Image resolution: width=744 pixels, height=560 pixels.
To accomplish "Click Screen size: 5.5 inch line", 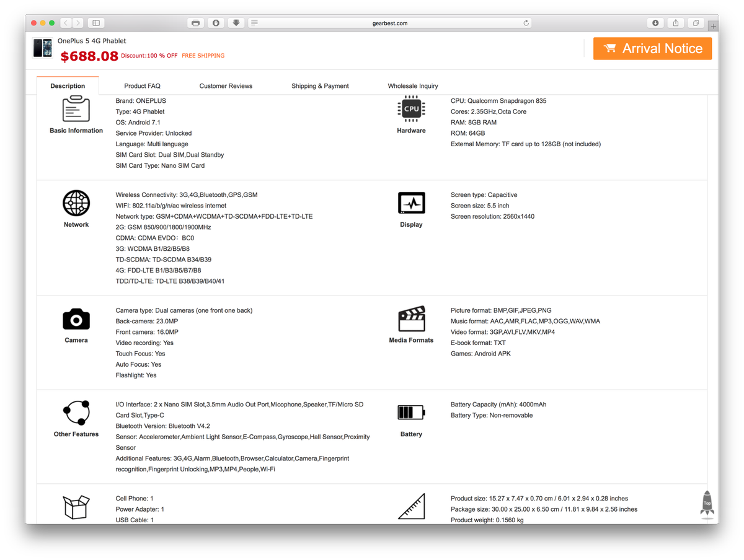I will 480,206.
